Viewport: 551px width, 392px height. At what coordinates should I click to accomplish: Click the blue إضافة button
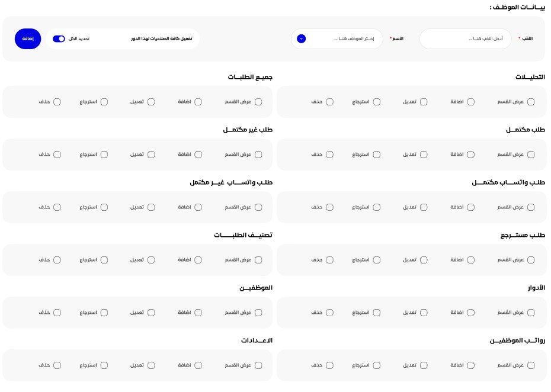pos(28,38)
